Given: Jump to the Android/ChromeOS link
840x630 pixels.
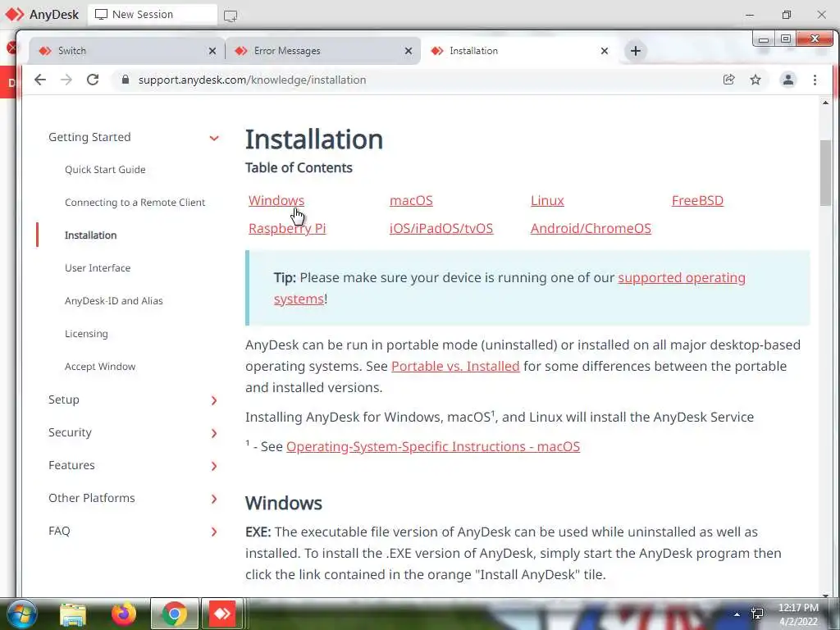Looking at the screenshot, I should [x=591, y=228].
